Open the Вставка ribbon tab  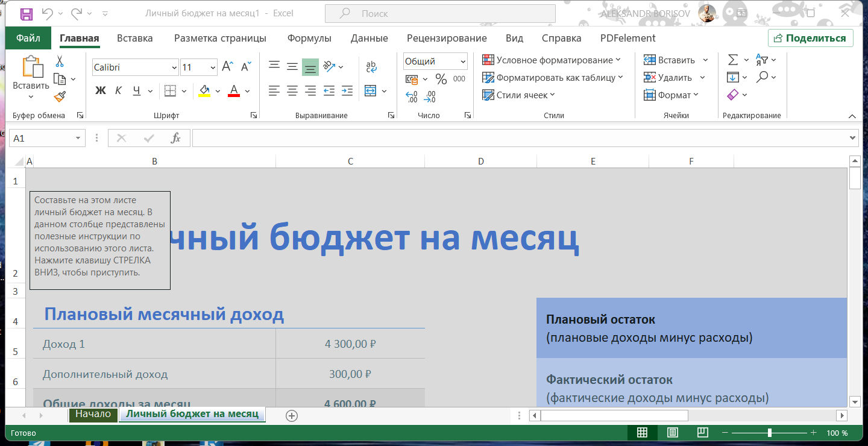pos(134,38)
